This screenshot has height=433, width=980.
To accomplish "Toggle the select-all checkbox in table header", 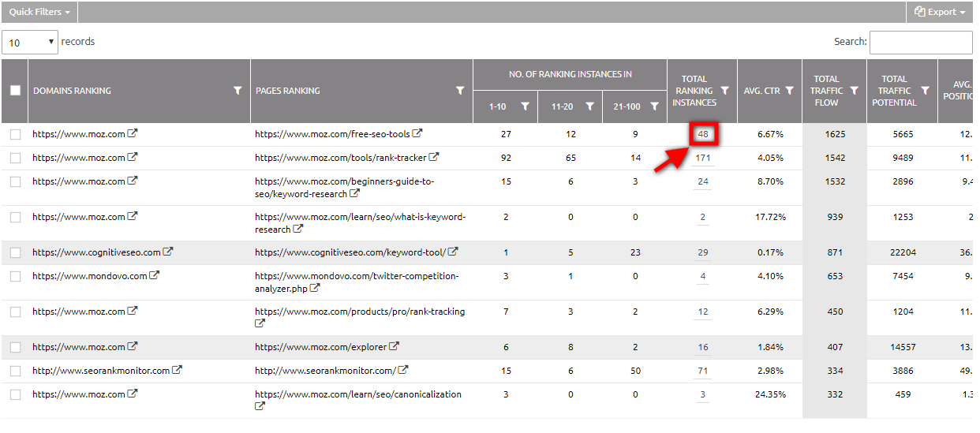I will [15, 91].
